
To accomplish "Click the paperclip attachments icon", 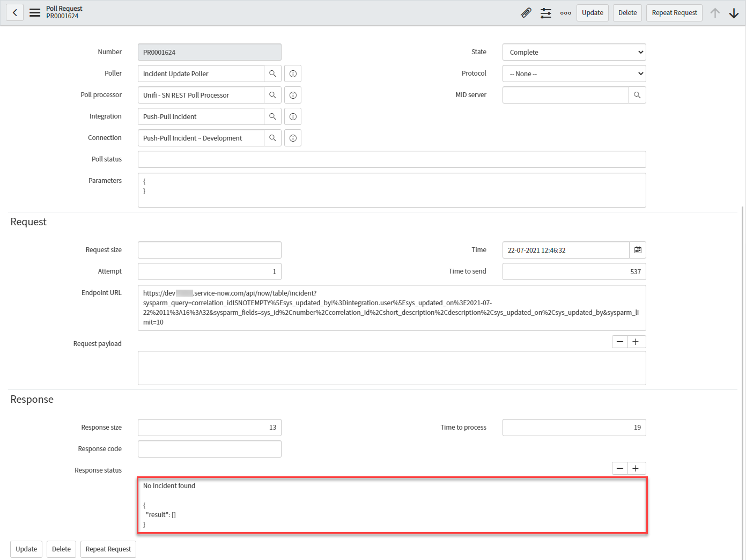I will (526, 13).
